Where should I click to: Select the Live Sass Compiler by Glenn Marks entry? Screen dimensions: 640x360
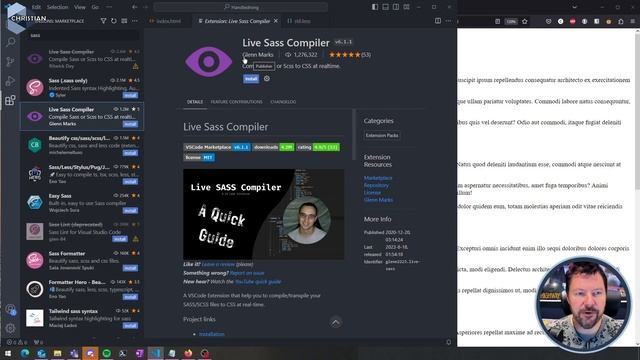pos(82,116)
